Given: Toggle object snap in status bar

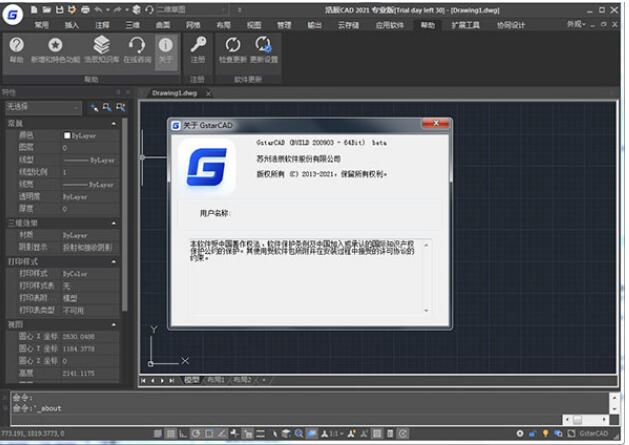Looking at the screenshot, I should click(209, 433).
